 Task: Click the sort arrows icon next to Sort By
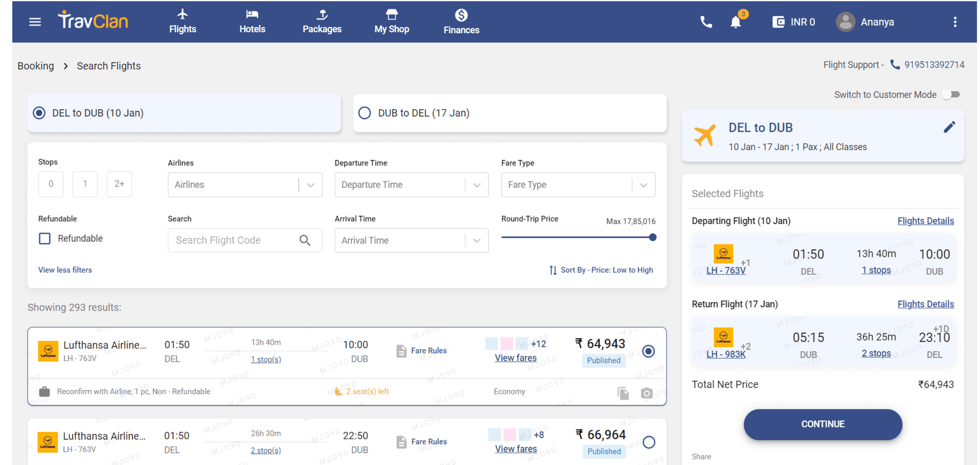[553, 270]
